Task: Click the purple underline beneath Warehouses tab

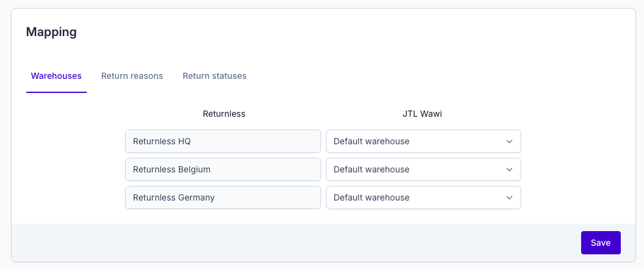Action: coord(56,92)
